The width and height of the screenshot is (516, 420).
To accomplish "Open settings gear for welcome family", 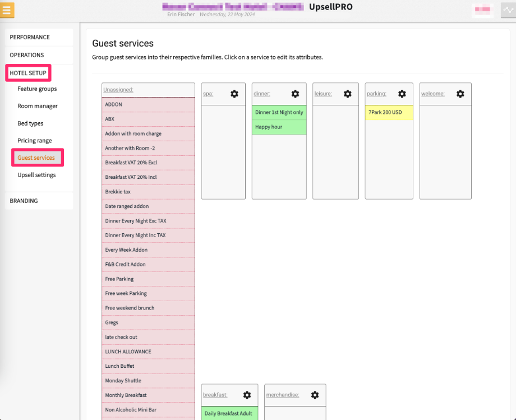I will [460, 94].
